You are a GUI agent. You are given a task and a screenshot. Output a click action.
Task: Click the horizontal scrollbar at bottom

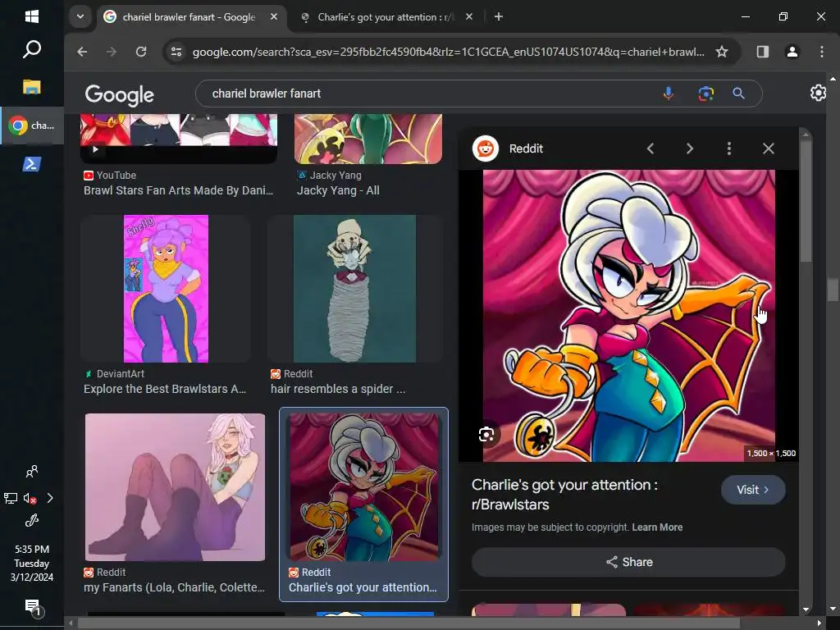(409, 623)
